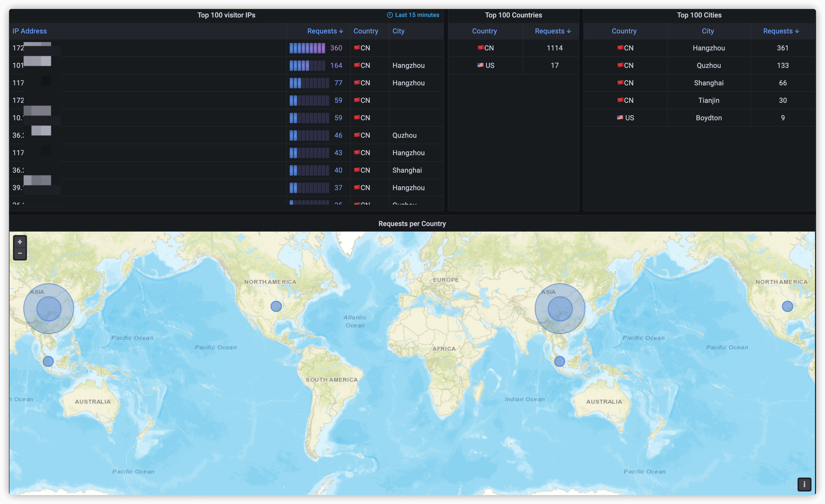
Task: Click the clock icon by Last 15 minutes
Action: coord(390,15)
